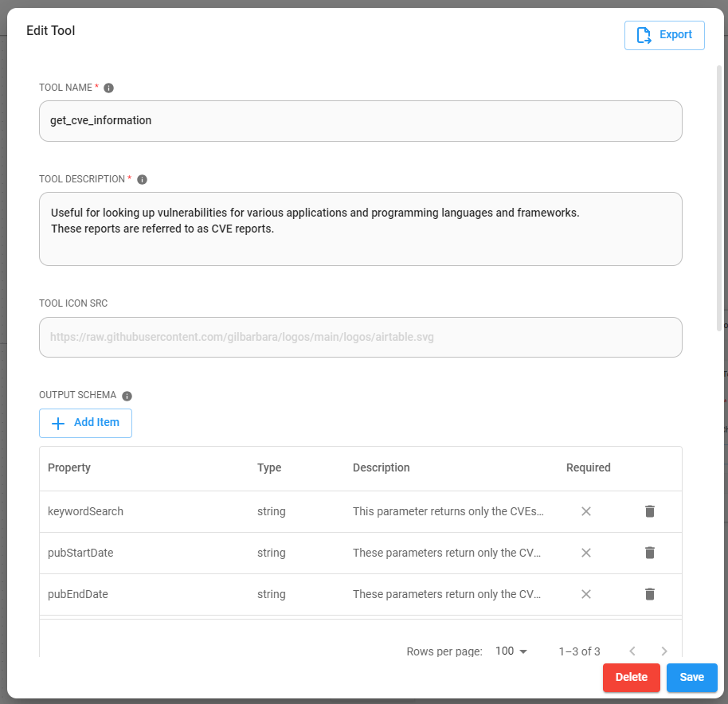Viewport: 728px width, 704px height.
Task: Click the info icon beside Output Schema
Action: tap(127, 396)
